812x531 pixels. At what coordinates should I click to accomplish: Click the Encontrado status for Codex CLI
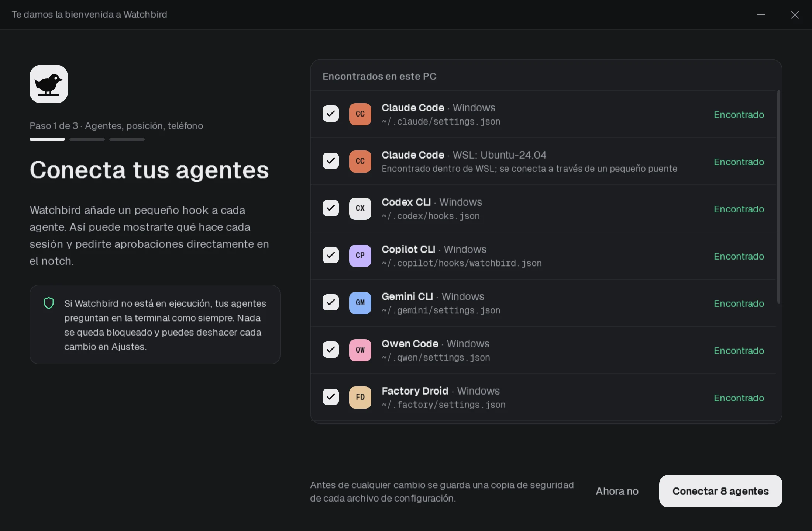[739, 209]
